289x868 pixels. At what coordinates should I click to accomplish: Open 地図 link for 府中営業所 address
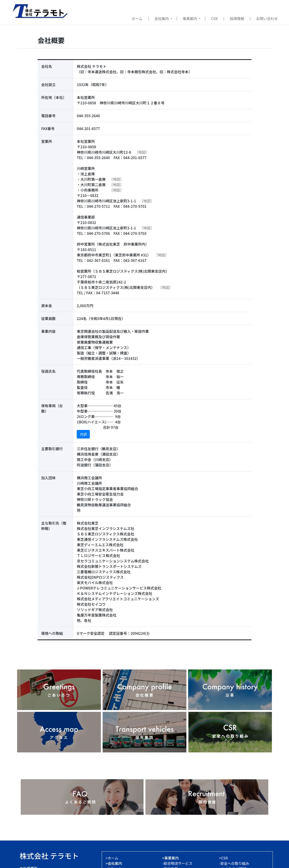[161, 255]
